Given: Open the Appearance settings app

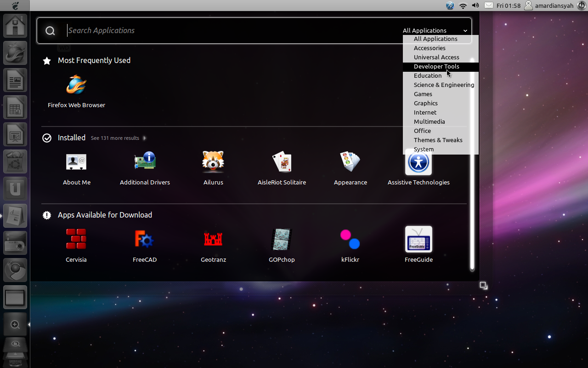Looking at the screenshot, I should click(350, 168).
